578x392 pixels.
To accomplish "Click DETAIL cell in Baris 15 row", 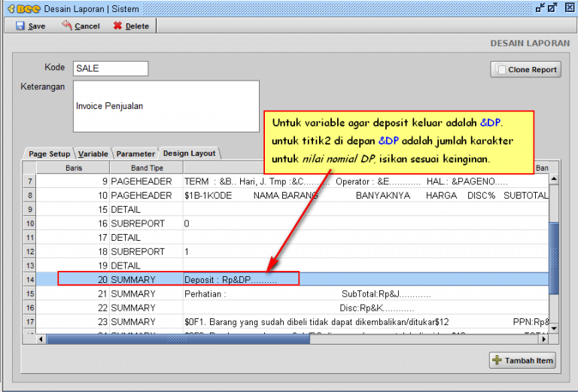I will click(146, 209).
